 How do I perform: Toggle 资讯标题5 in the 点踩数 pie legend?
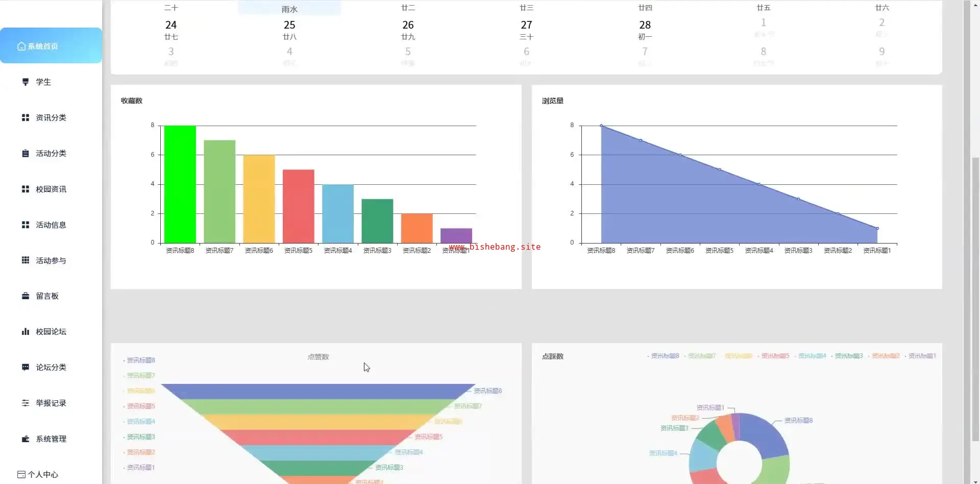[774, 356]
